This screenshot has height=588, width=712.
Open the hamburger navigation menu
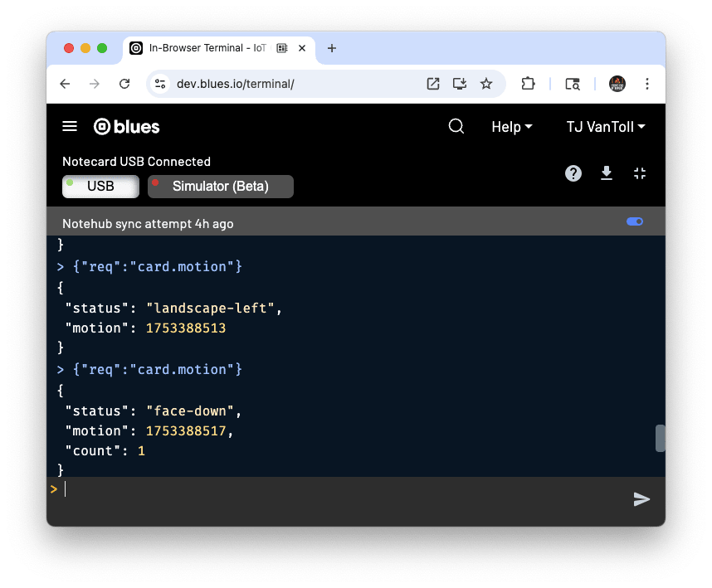(70, 127)
